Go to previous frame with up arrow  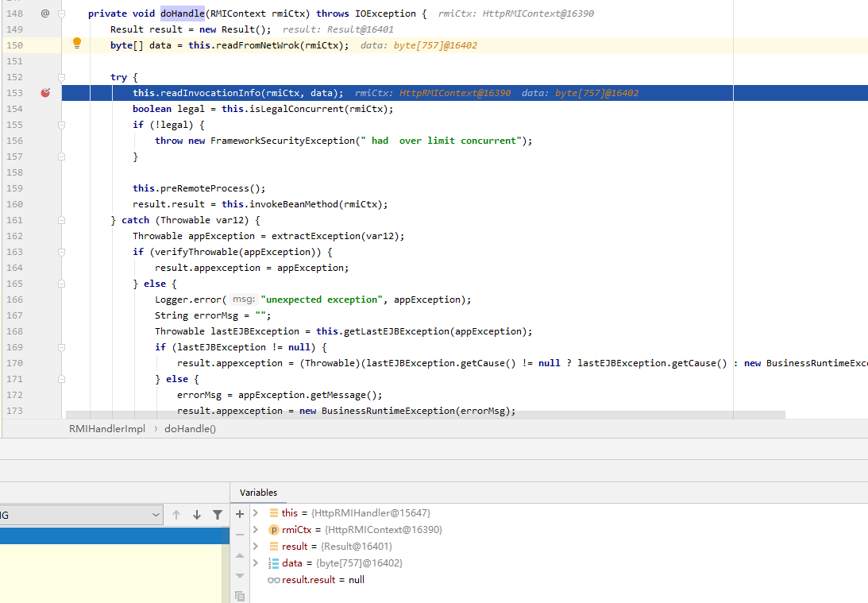click(x=176, y=515)
